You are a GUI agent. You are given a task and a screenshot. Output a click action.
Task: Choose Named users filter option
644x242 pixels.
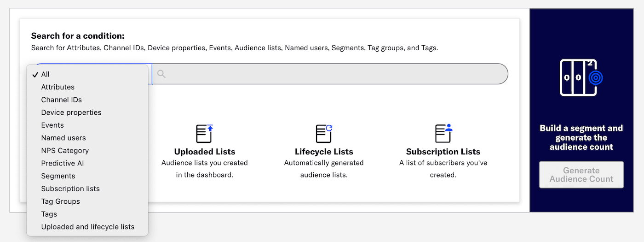63,138
